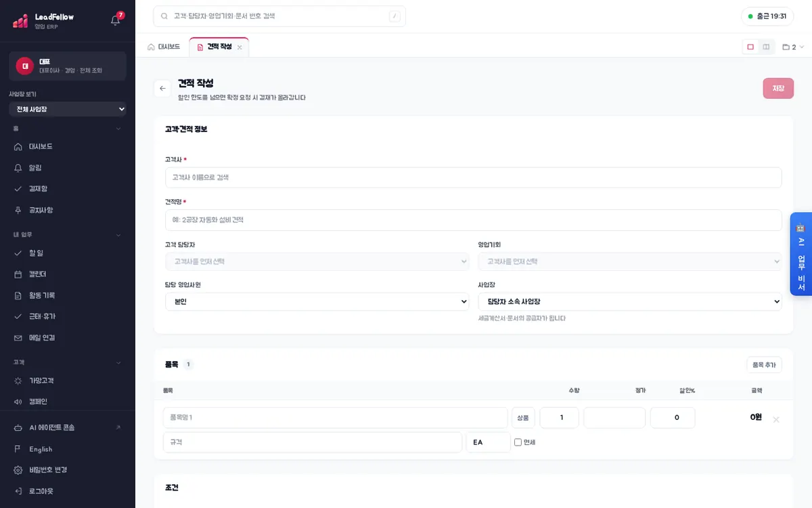Click the 근태·휴가 check icon
This screenshot has width=812, height=508.
point(18,316)
